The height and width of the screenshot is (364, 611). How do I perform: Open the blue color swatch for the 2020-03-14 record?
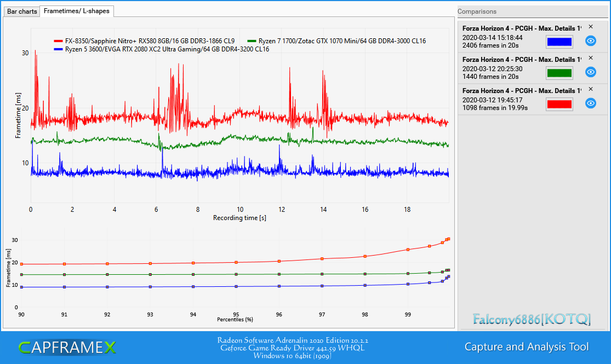pos(559,42)
